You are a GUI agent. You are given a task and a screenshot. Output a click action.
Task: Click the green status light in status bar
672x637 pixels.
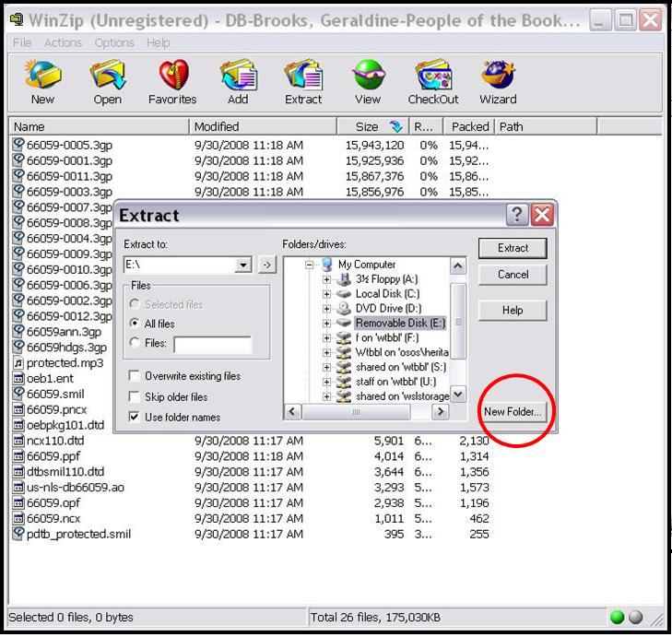617,618
